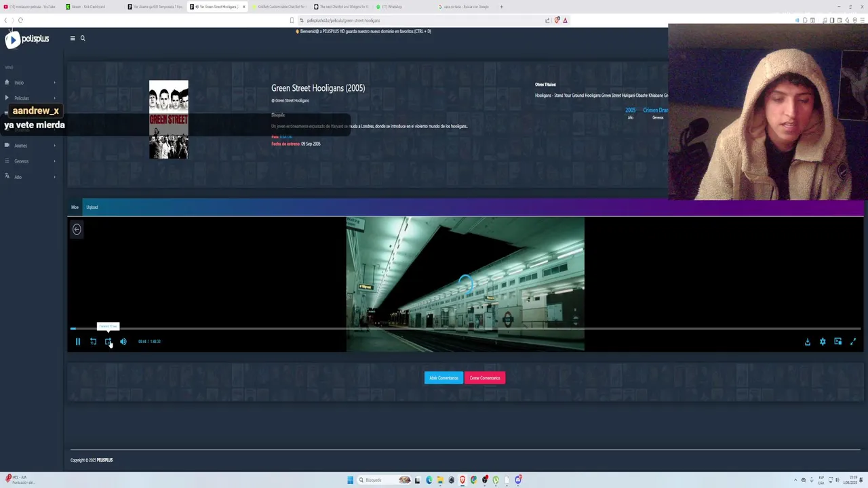The width and height of the screenshot is (868, 488).
Task: Switch to the Kick Dashboard browser tab
Action: click(x=92, y=7)
